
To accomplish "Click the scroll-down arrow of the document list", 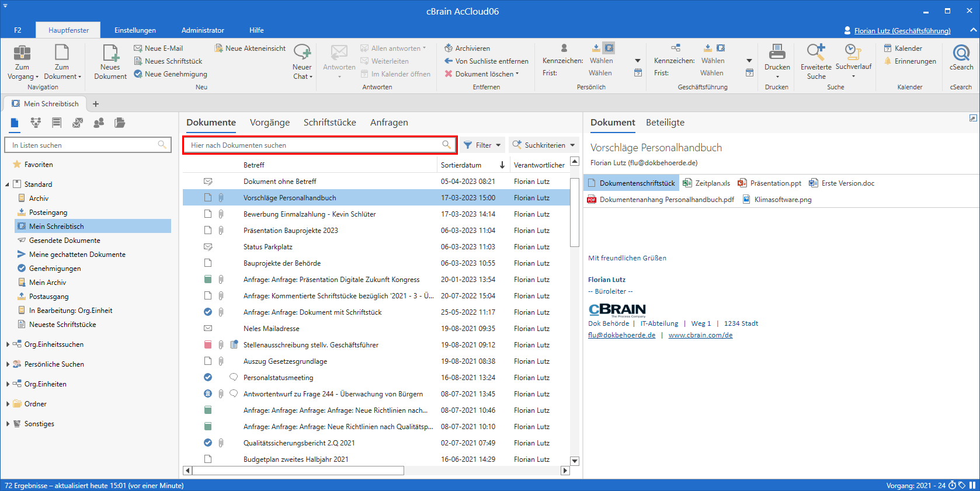I will tap(575, 461).
